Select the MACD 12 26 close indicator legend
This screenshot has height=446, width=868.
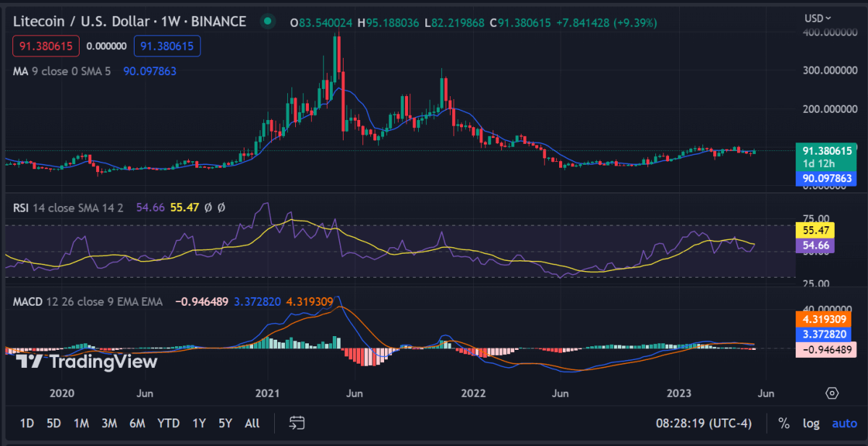point(88,301)
